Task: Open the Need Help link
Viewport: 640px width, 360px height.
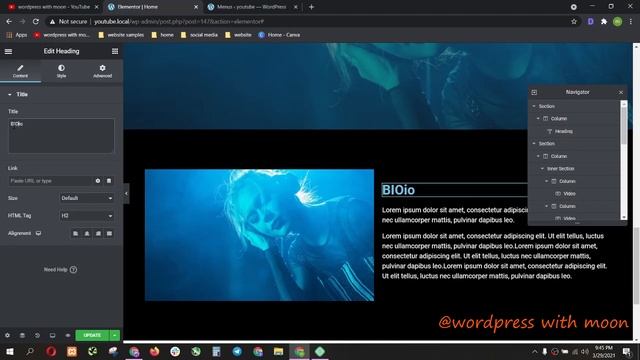Action: click(x=60, y=269)
